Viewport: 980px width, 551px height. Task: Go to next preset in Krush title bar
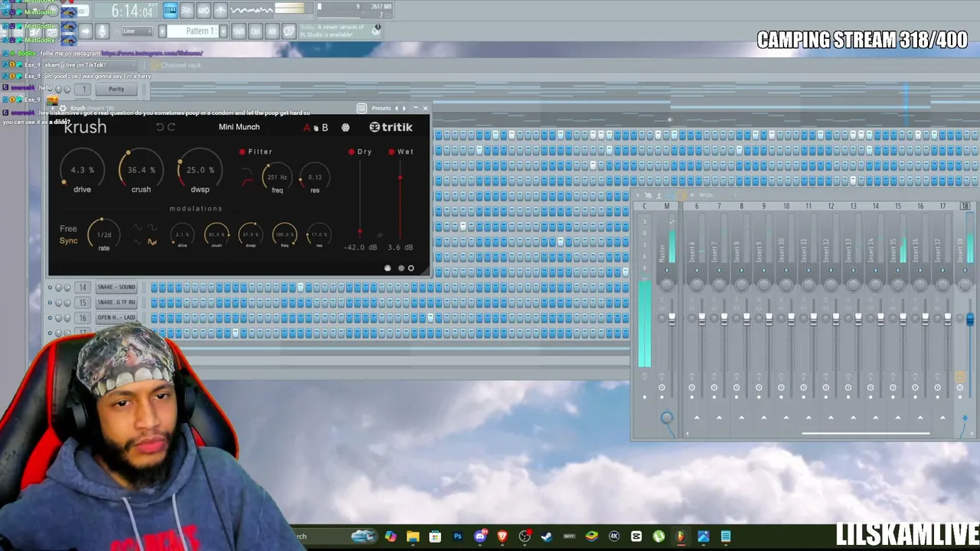pyautogui.click(x=404, y=108)
